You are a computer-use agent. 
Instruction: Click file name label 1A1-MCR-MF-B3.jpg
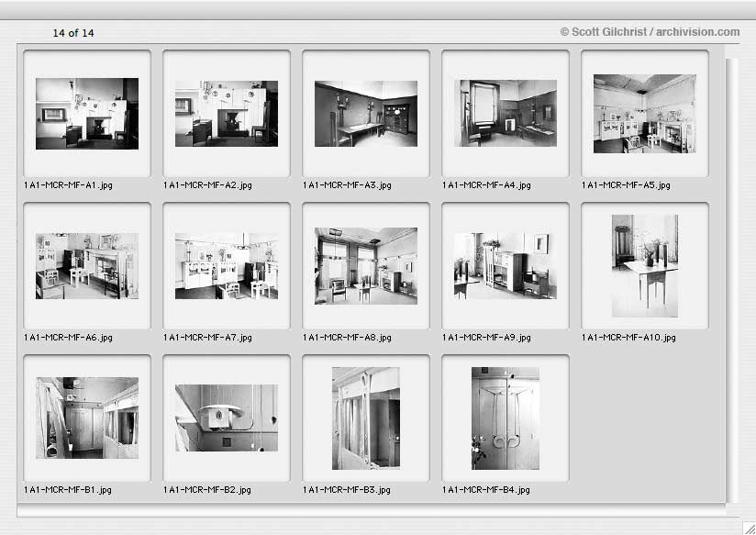(347, 490)
